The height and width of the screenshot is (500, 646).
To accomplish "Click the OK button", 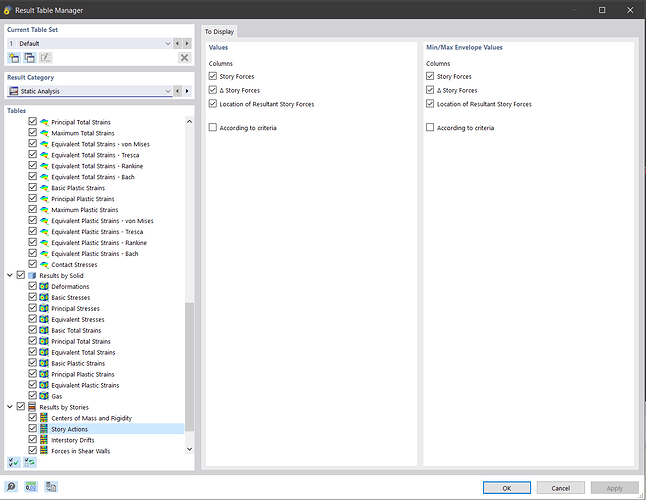I will pos(506,487).
